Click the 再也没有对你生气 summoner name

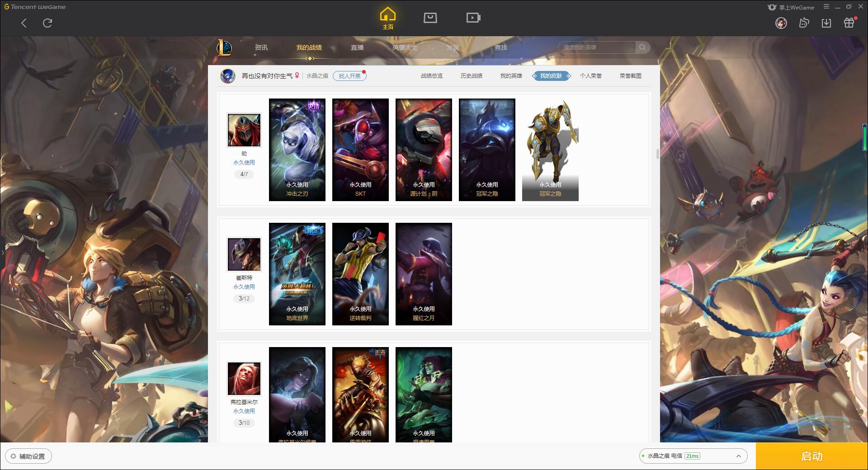tap(267, 76)
